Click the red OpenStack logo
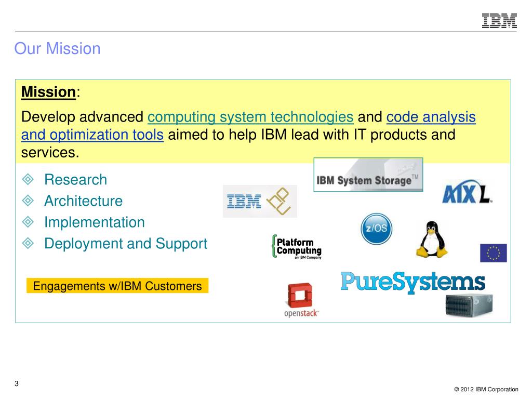Screen dimensions: 532x399 pyautogui.click(x=301, y=300)
